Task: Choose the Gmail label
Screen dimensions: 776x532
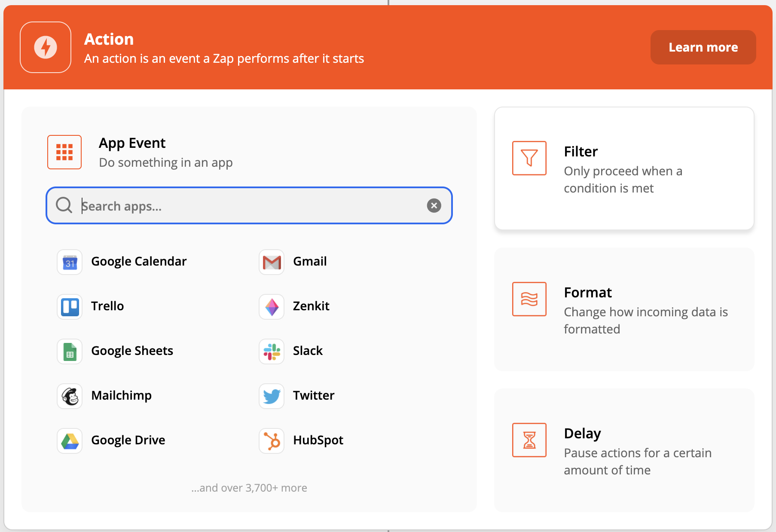Action: [310, 261]
